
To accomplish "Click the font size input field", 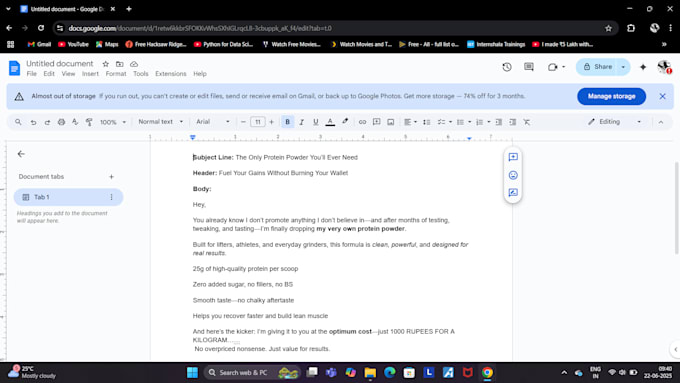I will (x=258, y=122).
